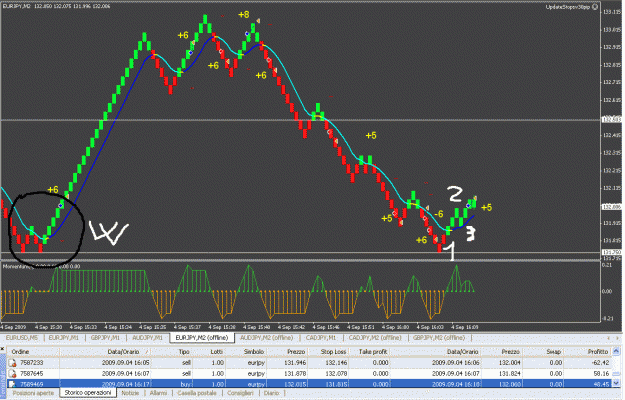Click the 2009.09.04 16:05 open time

[x=126, y=363]
